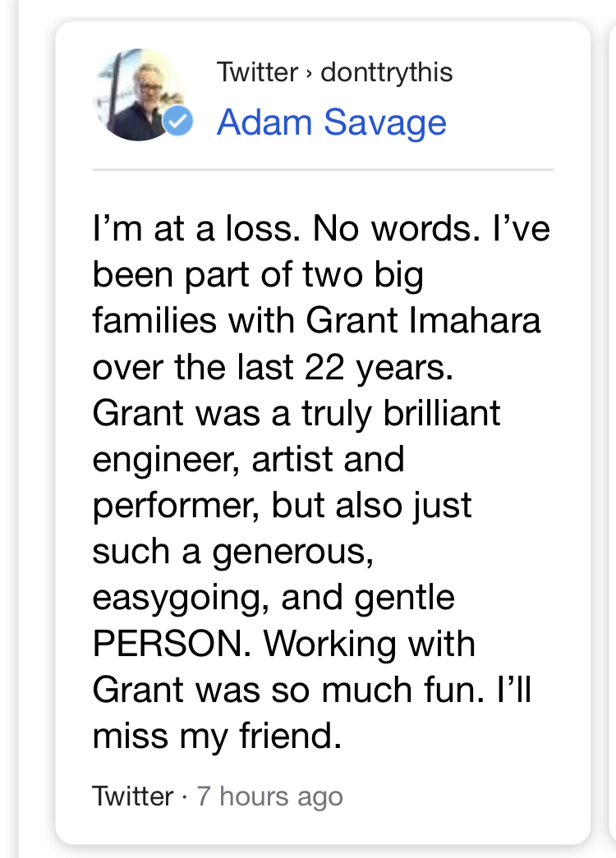Image resolution: width=616 pixels, height=858 pixels.
Task: Click the breadcrumb chevron separator
Action: coord(309,73)
